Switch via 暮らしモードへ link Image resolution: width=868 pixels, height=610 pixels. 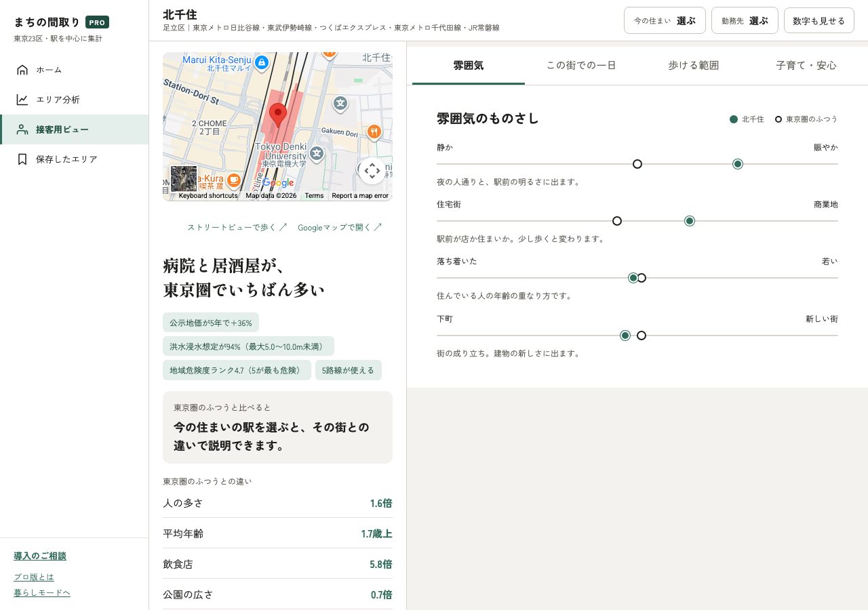[42, 593]
